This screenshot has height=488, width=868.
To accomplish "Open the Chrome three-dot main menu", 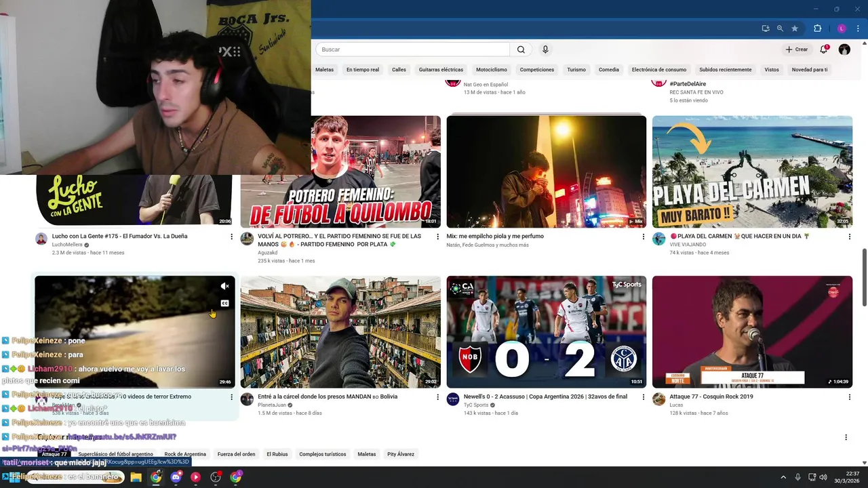I will pos(856,28).
